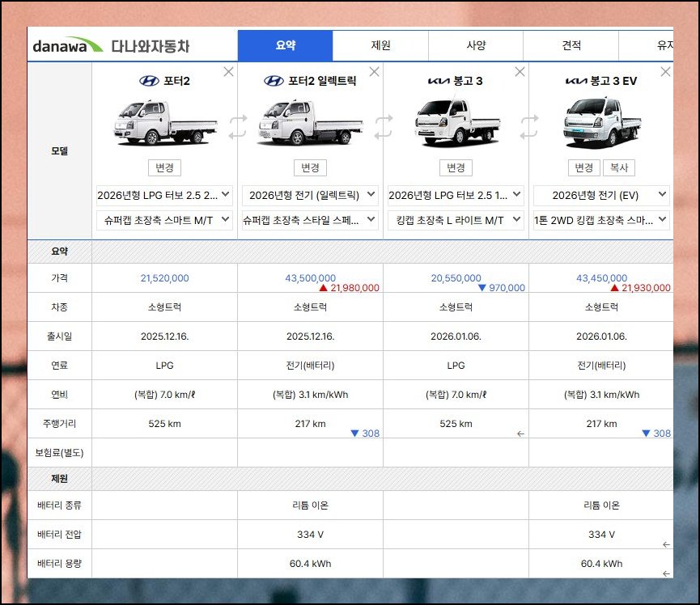Click the price 43,450,000

click(x=601, y=278)
